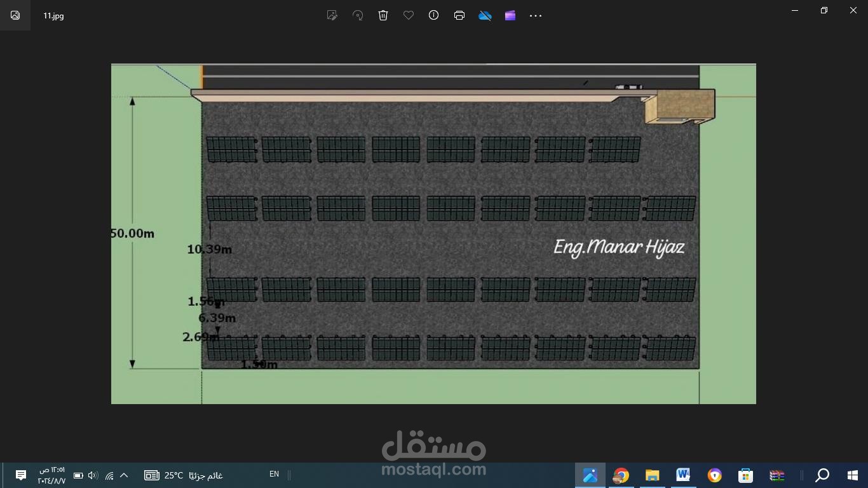Switch to Google Chrome on taskbar
This screenshot has height=488, width=868.
coord(621,475)
